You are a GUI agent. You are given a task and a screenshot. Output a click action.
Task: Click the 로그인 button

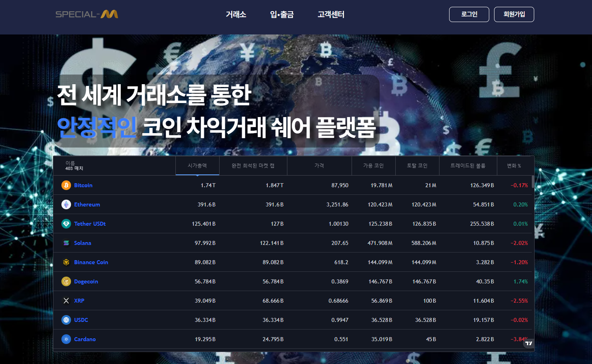469,14
